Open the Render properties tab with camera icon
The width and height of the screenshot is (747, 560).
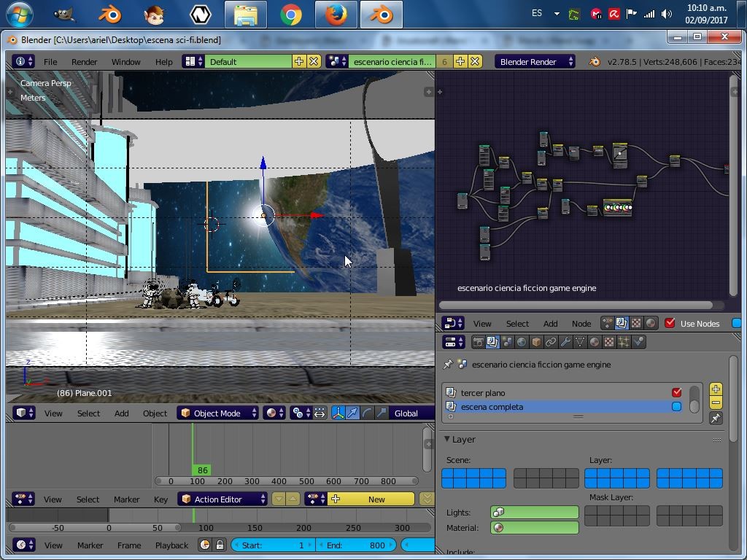(x=477, y=341)
